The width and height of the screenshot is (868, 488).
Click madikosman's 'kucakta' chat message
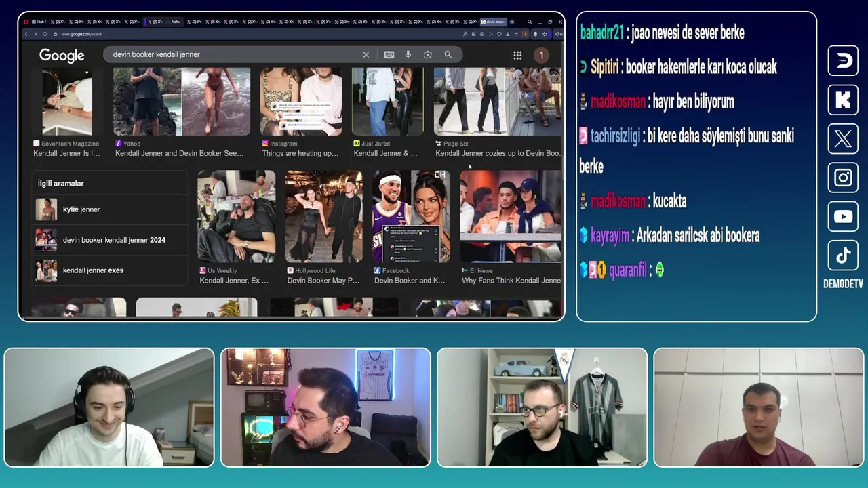[x=669, y=201]
